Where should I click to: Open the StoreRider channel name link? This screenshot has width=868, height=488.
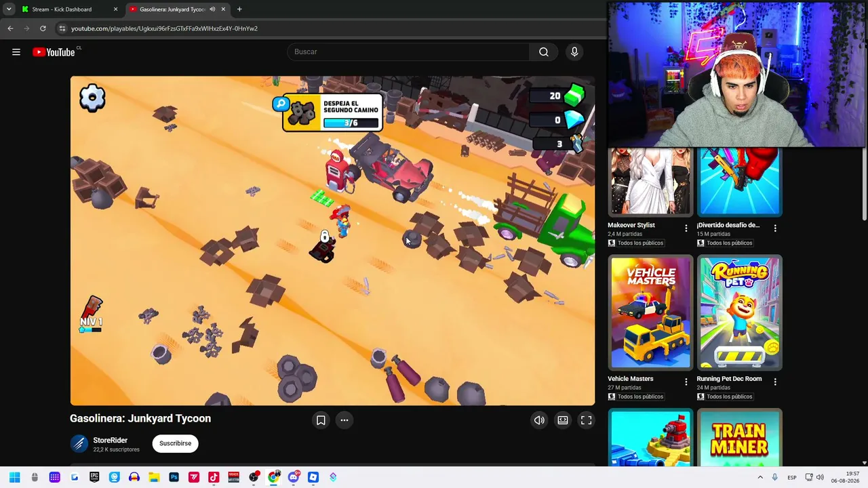pyautogui.click(x=111, y=440)
